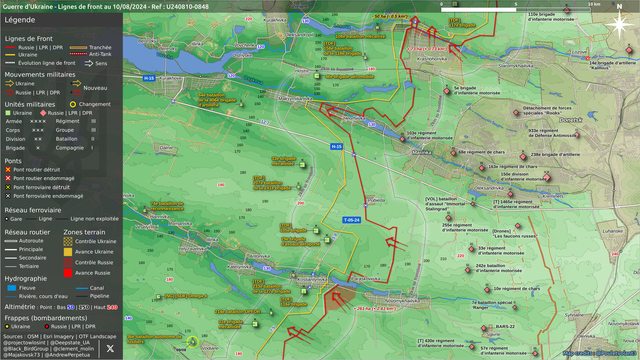640x360 pixels.
Task: Click the Map credits link text
Action: click(x=600, y=353)
